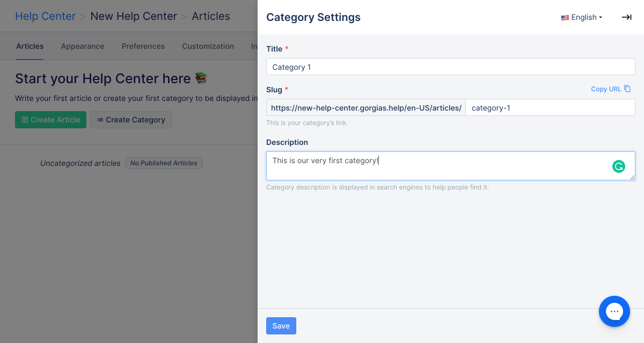The height and width of the screenshot is (343, 644).
Task: Click the slug base URL prefix
Action: pos(366,108)
